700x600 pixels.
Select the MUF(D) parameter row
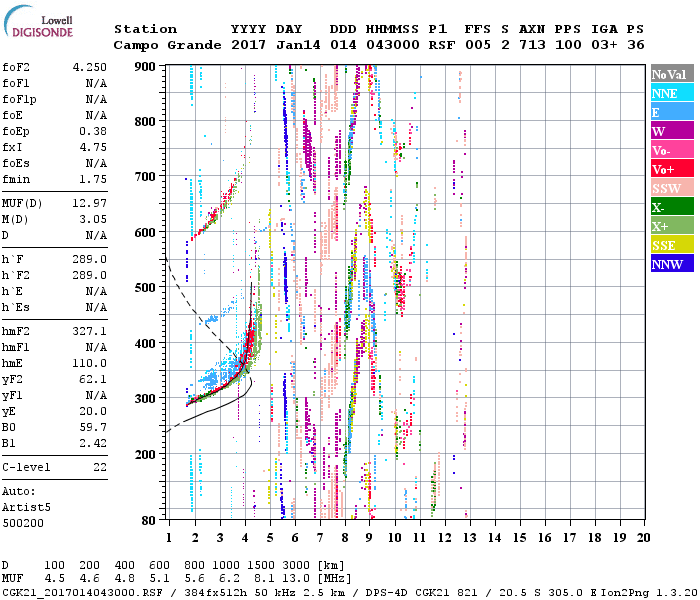(54, 204)
